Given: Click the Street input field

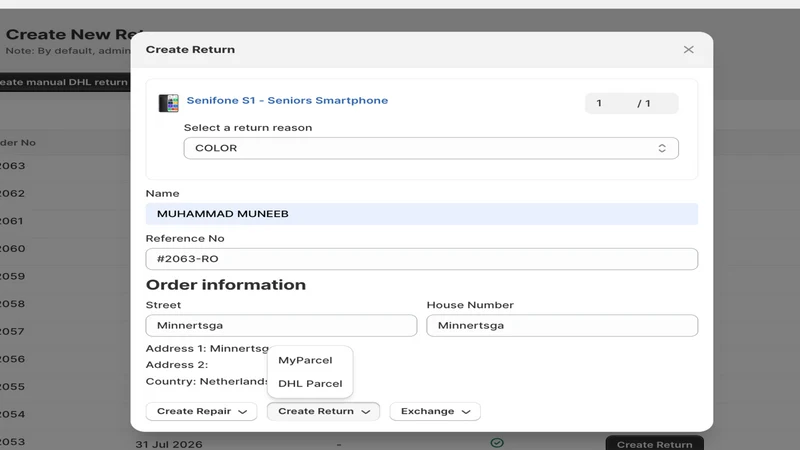Looking at the screenshot, I should pyautogui.click(x=281, y=326).
